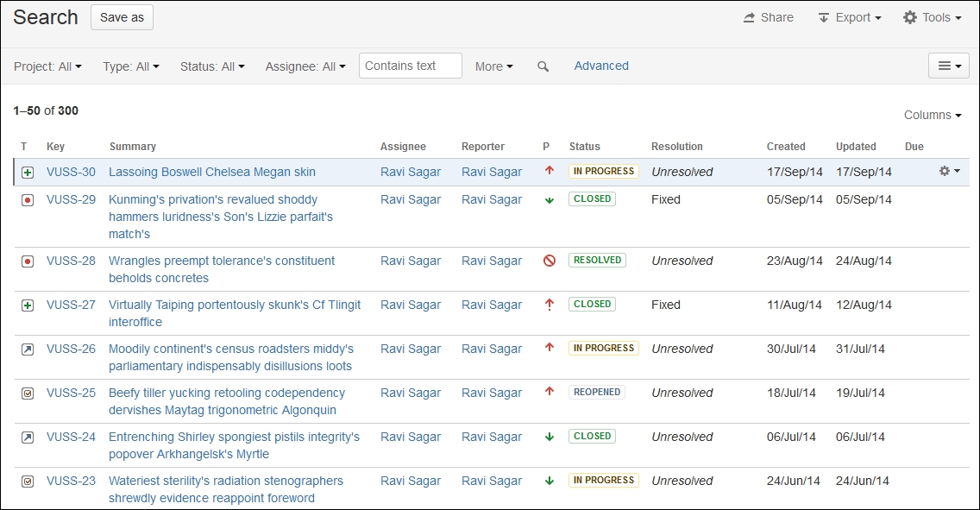Open the Export menu
This screenshot has height=510, width=980.
click(850, 17)
